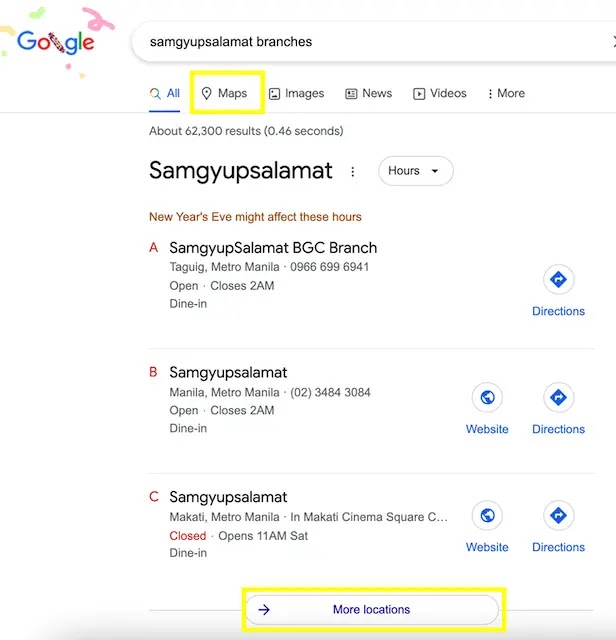Screen dimensions: 616x640
Task: Click Makati Cinema Square address text
Action: pyautogui.click(x=369, y=517)
